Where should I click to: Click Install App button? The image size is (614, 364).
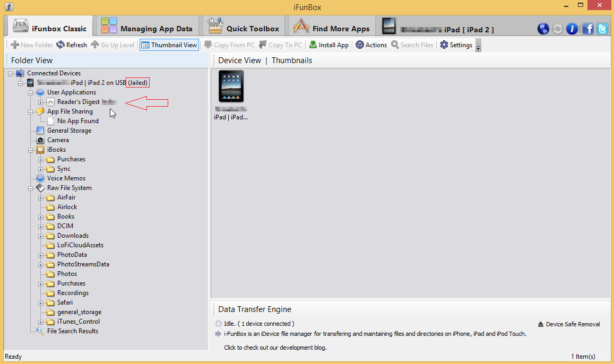(329, 45)
